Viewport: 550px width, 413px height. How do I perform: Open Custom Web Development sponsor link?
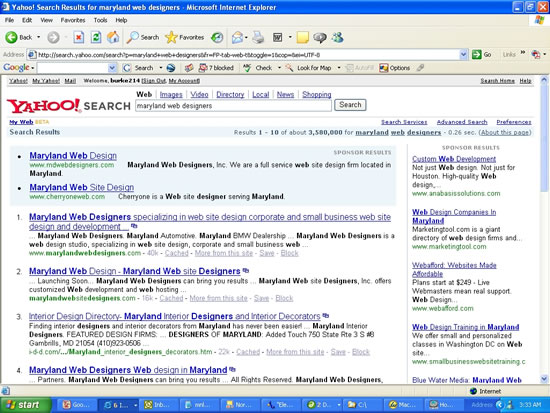point(454,159)
